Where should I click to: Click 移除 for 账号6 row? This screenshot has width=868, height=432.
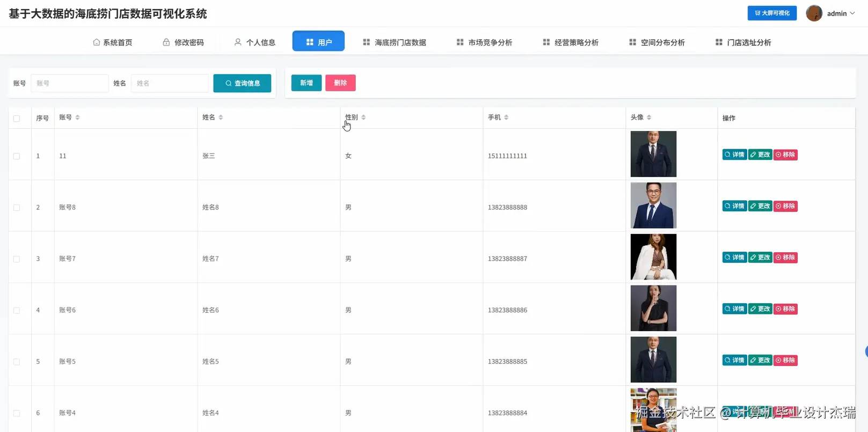pos(785,309)
